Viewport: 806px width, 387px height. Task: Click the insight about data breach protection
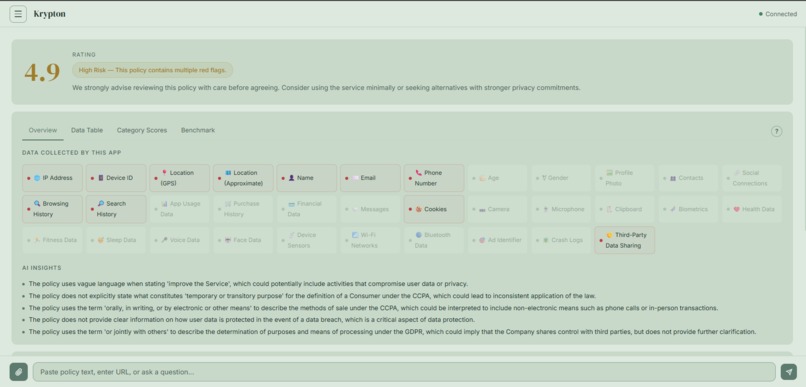(x=252, y=320)
